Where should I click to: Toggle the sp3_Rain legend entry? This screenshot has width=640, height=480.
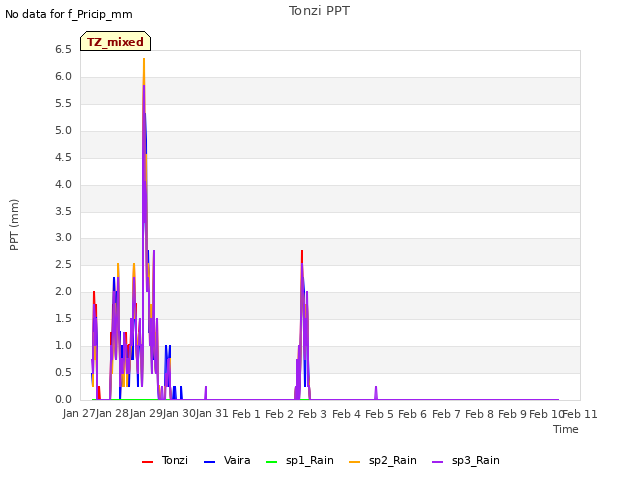tap(466, 460)
